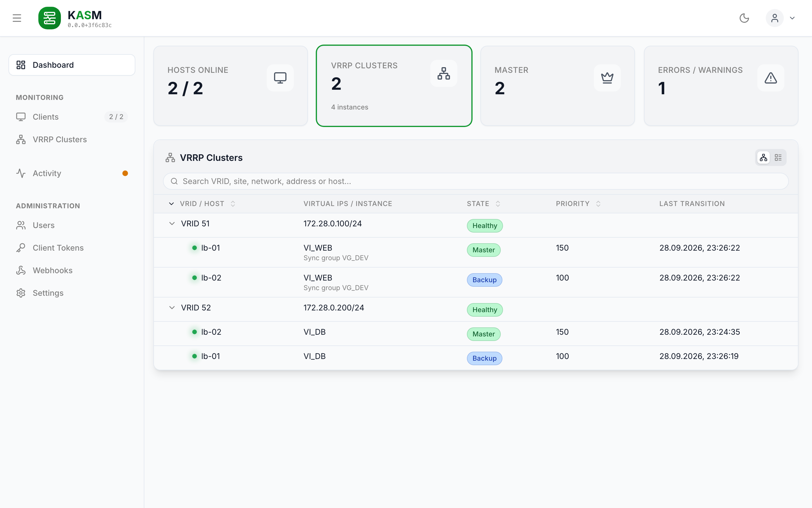This screenshot has height=508, width=812.
Task: Click the Client Tokens key icon
Action: (x=21, y=248)
